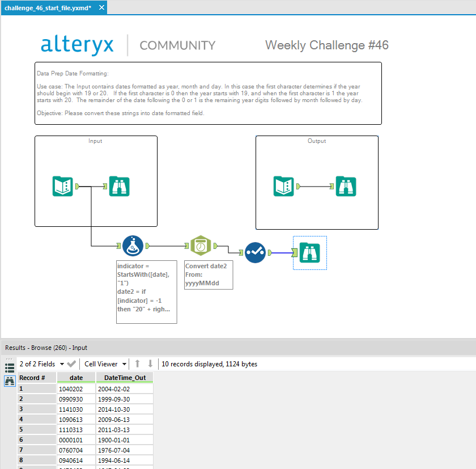Click the Results - Browse (260) - Input header
This screenshot has width=476, height=469.
coord(46,348)
